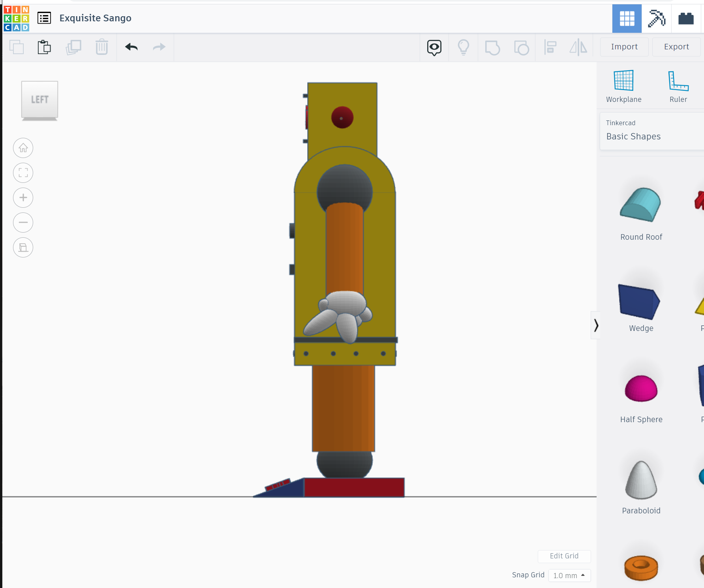Collapse the shapes panel with chevron

596,325
